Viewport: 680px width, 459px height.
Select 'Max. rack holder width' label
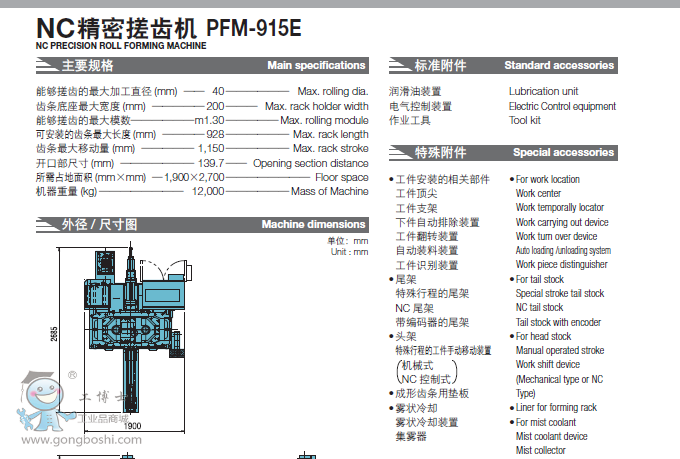tap(317, 106)
